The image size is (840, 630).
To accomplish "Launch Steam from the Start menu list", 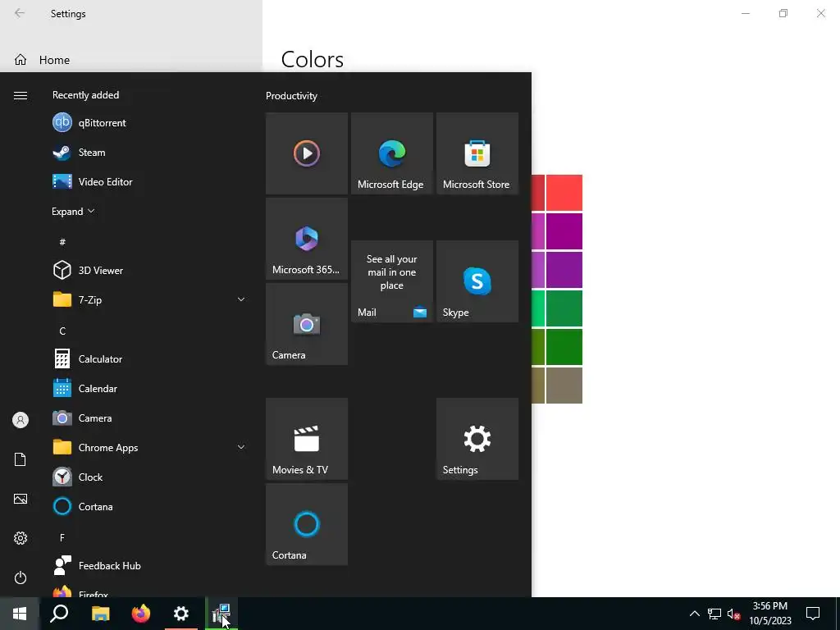I will (149, 152).
